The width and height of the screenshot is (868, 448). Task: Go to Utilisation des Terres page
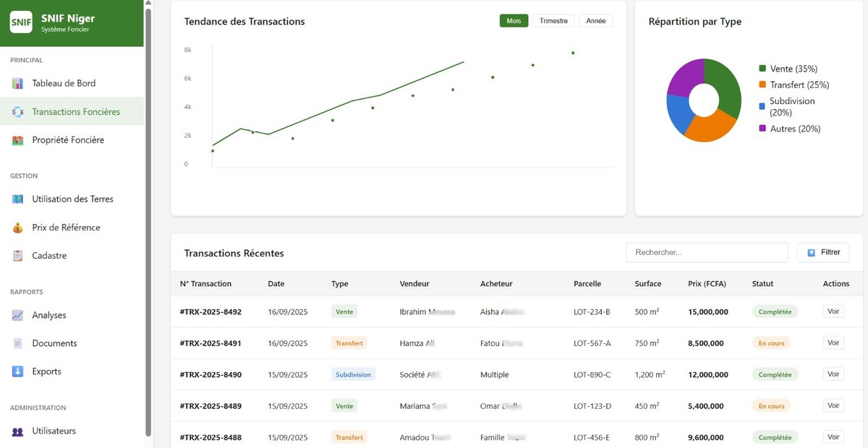(72, 199)
